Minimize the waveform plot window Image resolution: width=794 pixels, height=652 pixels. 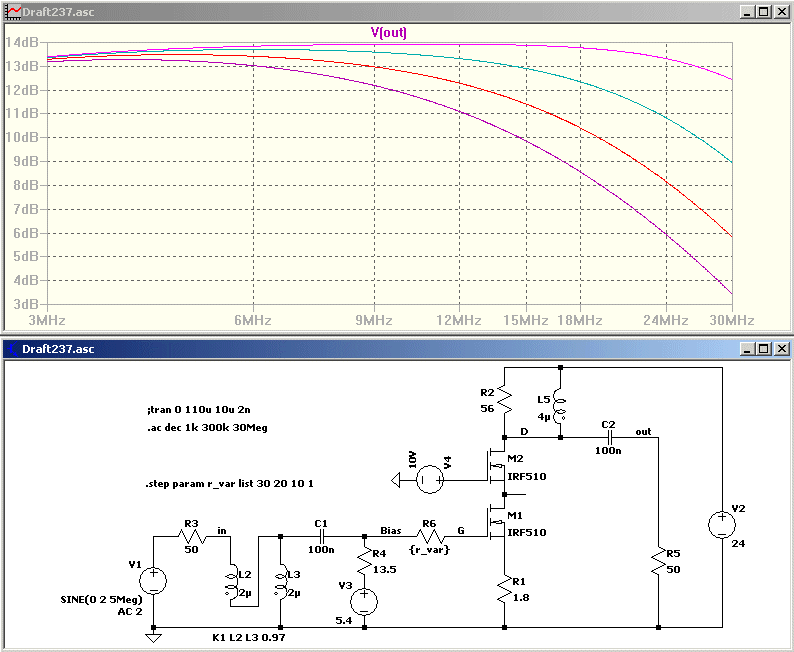tap(747, 12)
